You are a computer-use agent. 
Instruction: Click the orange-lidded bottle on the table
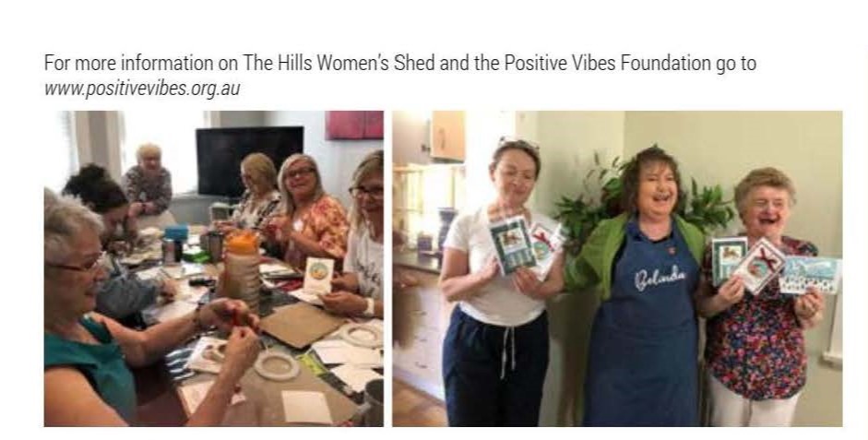pyautogui.click(x=243, y=268)
